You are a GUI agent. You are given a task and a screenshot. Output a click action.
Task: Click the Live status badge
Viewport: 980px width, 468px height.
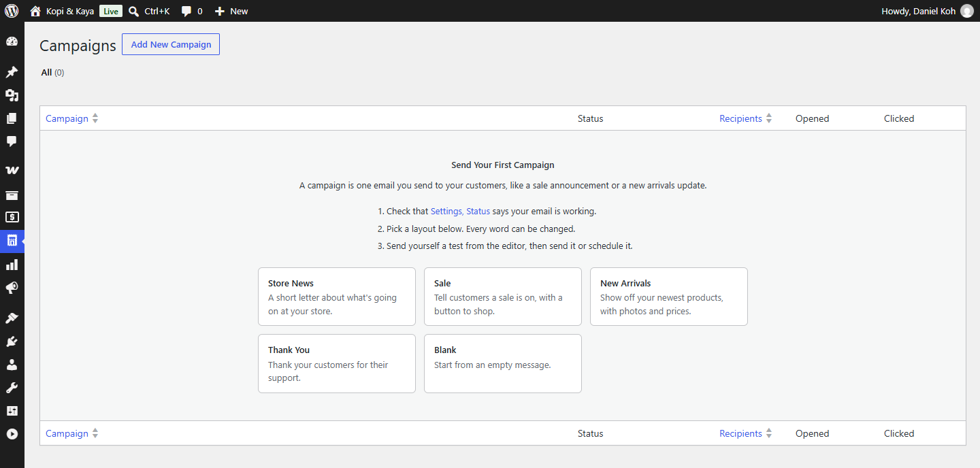pos(111,11)
